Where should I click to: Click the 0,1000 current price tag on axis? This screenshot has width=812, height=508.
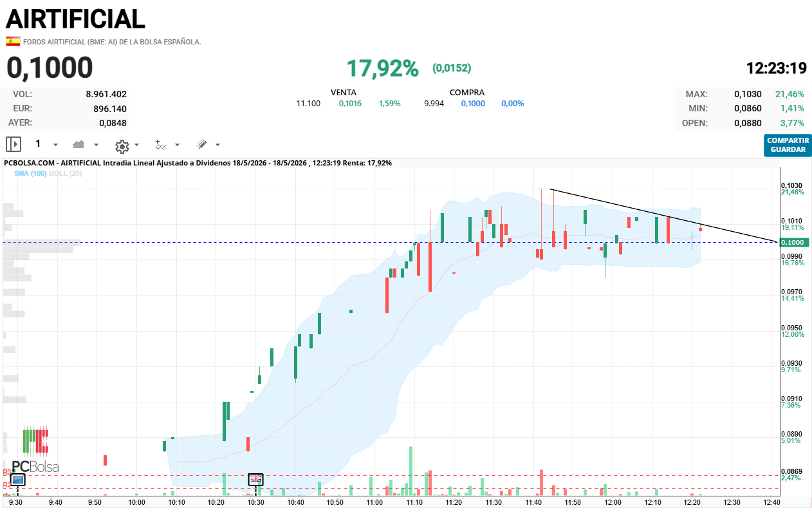coord(795,242)
